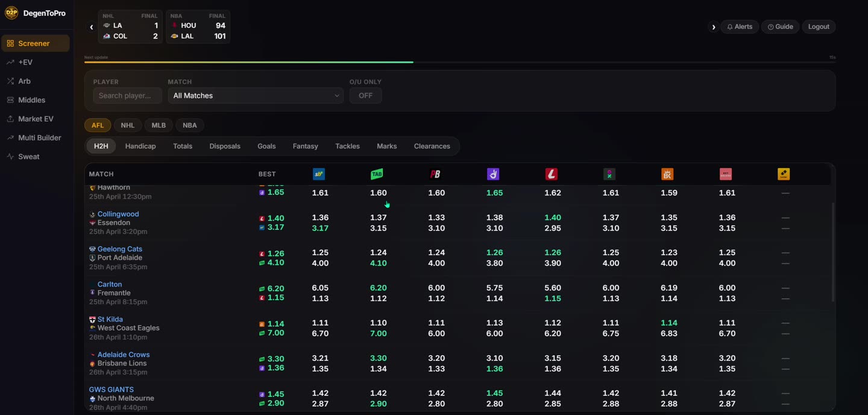Open the Geelong Cats match link
The height and width of the screenshot is (415, 868).
click(119, 249)
